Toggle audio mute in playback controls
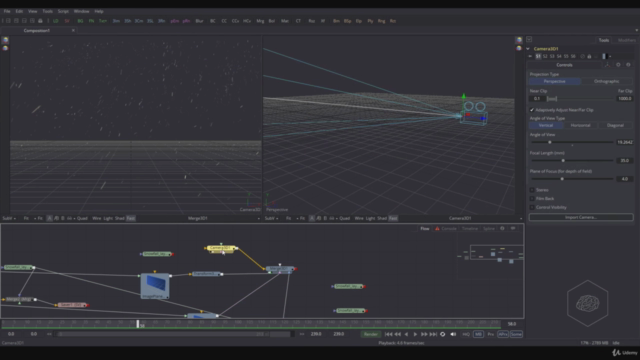The width and height of the screenshot is (640, 360). [x=453, y=334]
